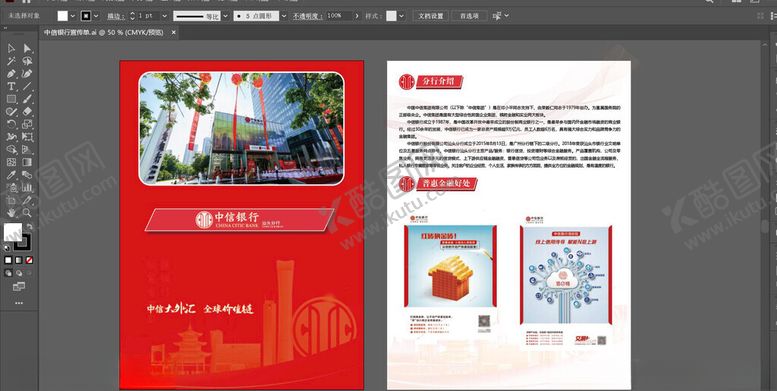The width and height of the screenshot is (777, 391).
Task: Select the Eraser tool
Action: [x=27, y=112]
